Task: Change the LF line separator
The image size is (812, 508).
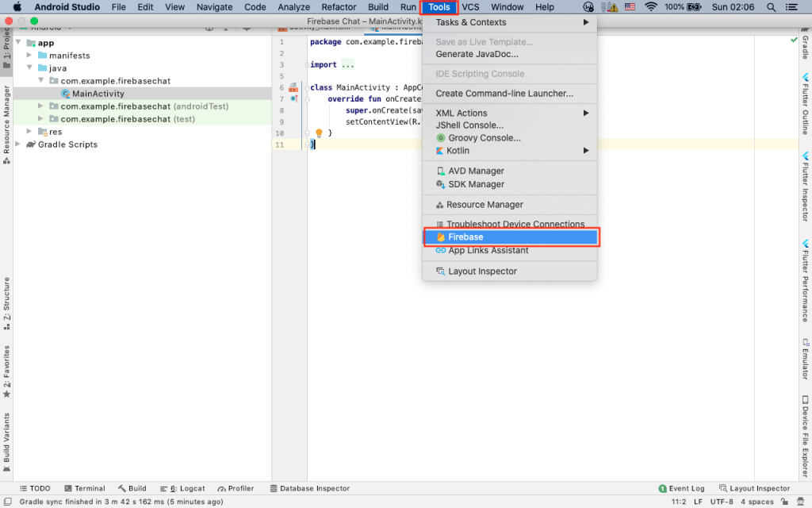Action: click(698, 502)
